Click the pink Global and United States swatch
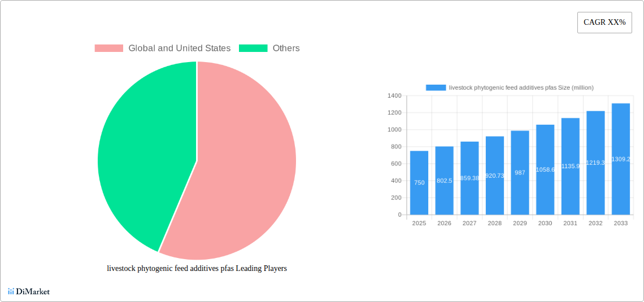644x302 pixels. [108, 49]
